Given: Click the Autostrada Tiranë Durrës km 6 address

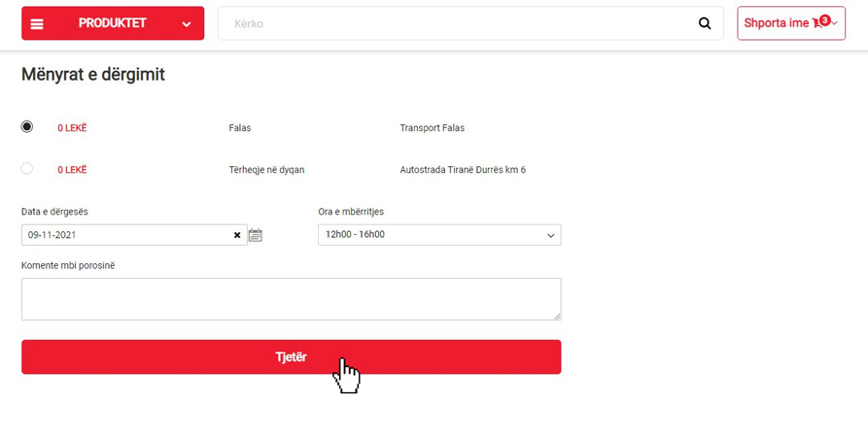Looking at the screenshot, I should pyautogui.click(x=463, y=170).
